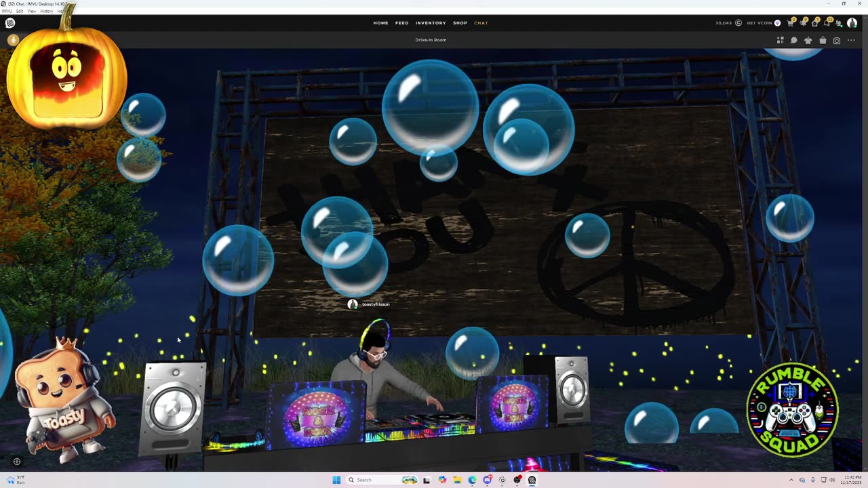Open the profile avatar picture
This screenshot has width=868, height=488.
[852, 23]
